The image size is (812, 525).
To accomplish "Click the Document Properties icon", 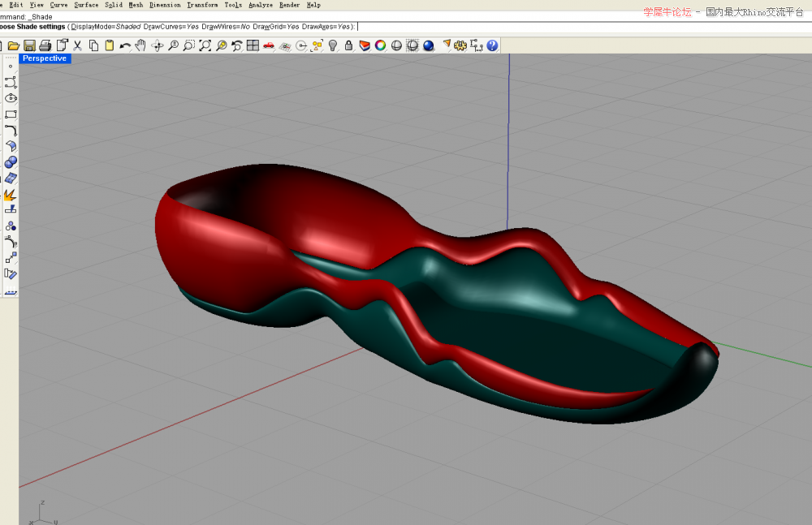I will click(62, 45).
